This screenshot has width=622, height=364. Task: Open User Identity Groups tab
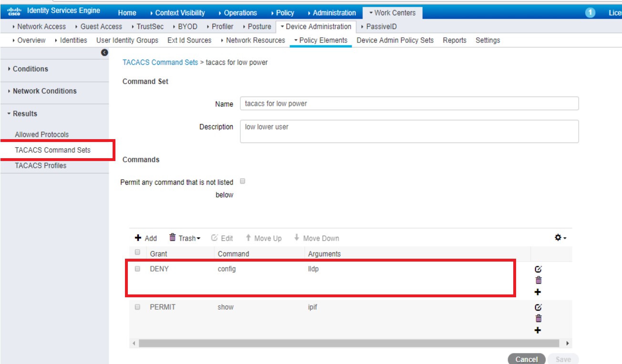127,40
